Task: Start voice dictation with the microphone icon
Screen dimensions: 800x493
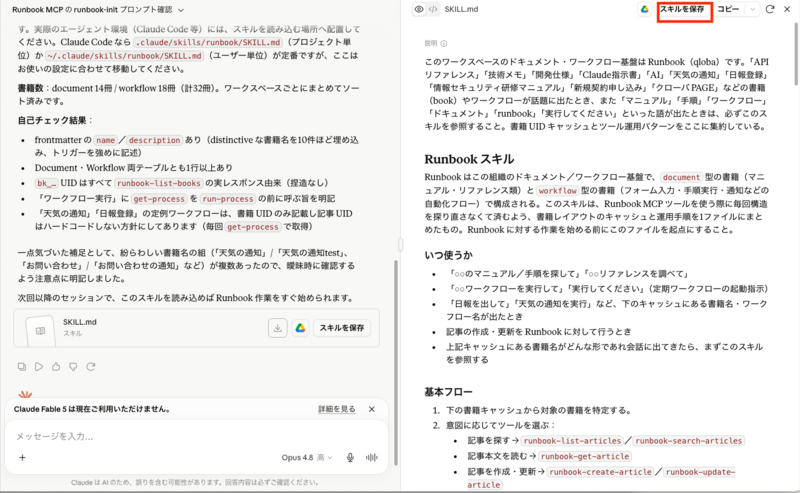Action: (x=350, y=458)
